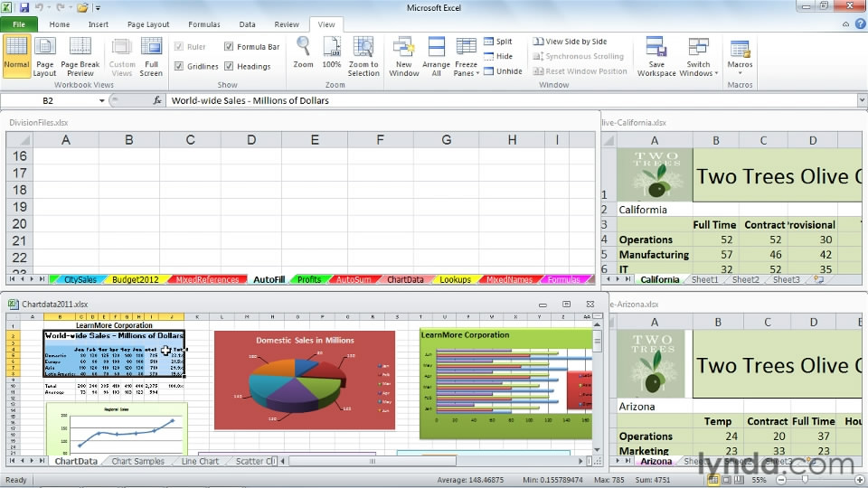Viewport: 868px width, 488px height.
Task: Open the Page Layout ribbon tab
Action: [148, 24]
